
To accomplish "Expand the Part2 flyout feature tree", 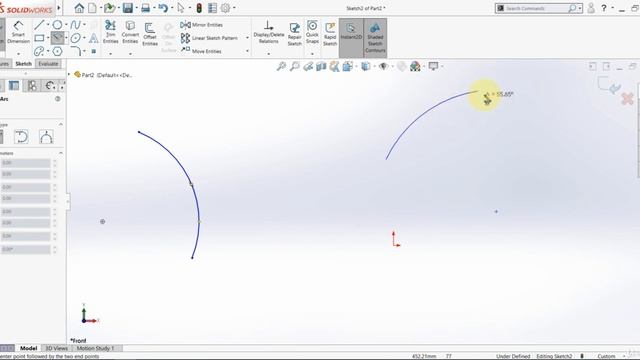I will click(x=69, y=74).
